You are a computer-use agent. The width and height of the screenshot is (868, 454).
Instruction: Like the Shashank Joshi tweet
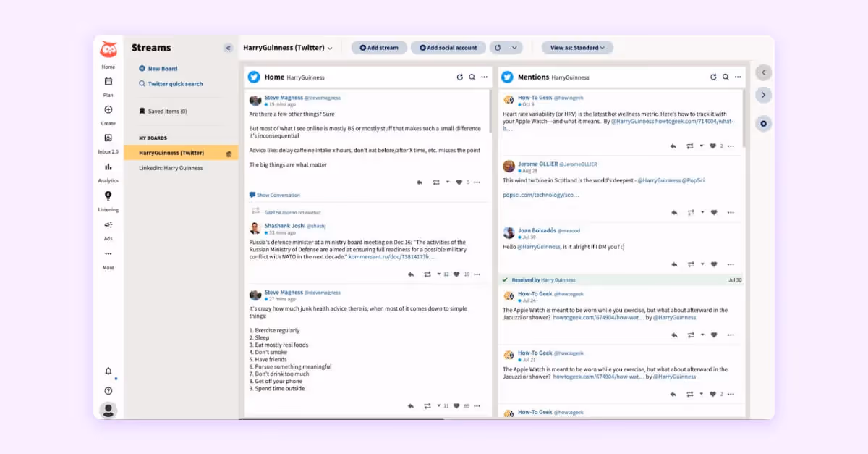[456, 274]
